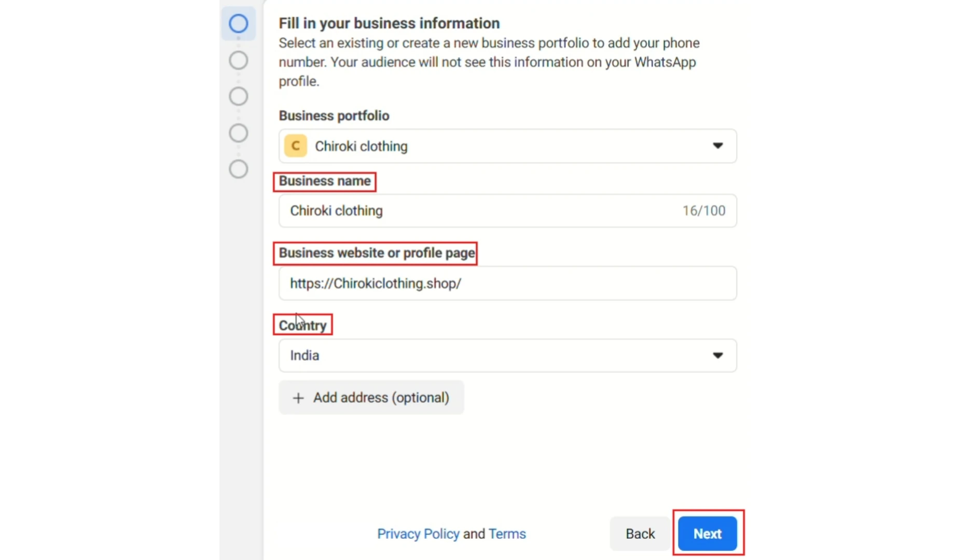
Task: Click the Business website URL field
Action: pos(508,283)
